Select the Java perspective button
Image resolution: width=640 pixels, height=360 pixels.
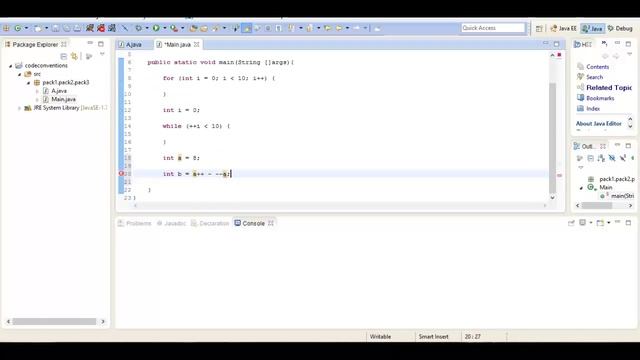(x=593, y=29)
